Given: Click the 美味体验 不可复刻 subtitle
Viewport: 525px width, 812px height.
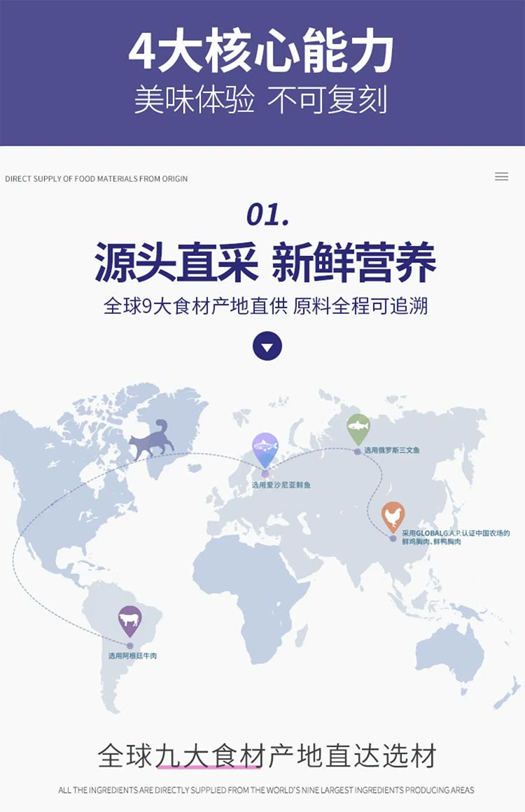Looking at the screenshot, I should 262,101.
